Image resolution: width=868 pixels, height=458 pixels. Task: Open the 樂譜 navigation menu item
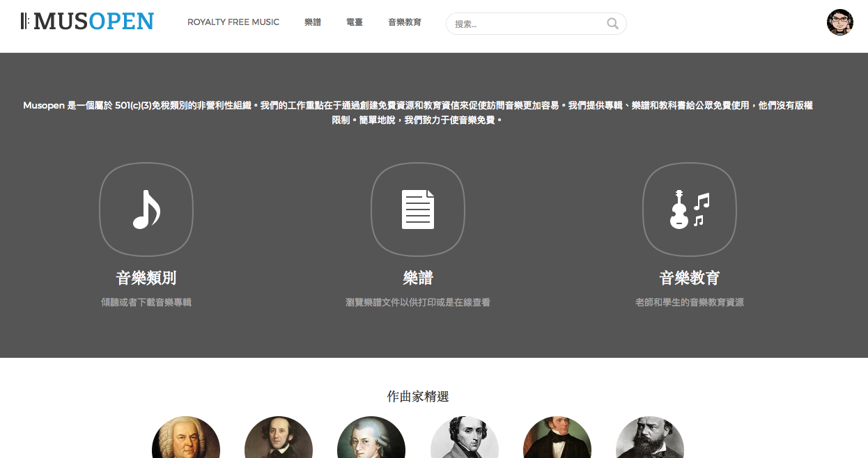point(313,22)
